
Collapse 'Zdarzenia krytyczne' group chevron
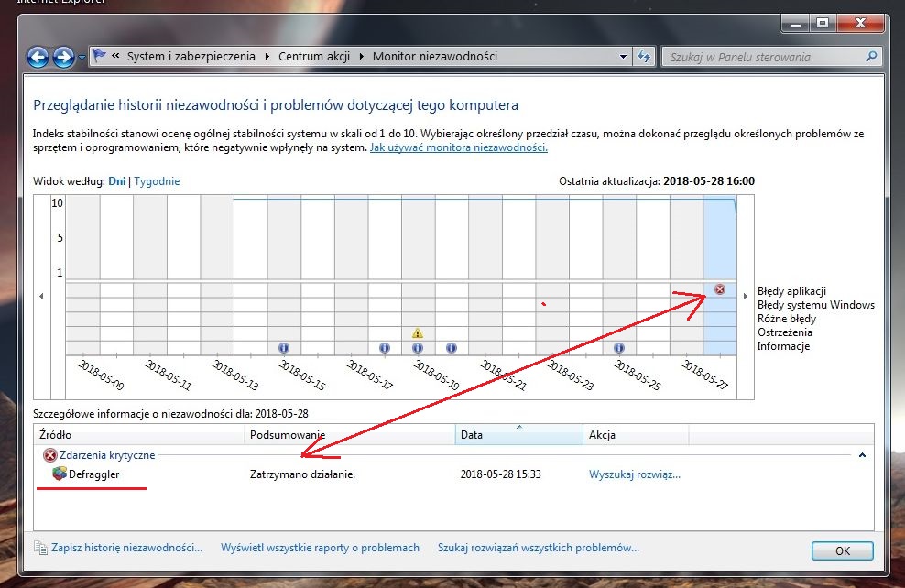862,455
